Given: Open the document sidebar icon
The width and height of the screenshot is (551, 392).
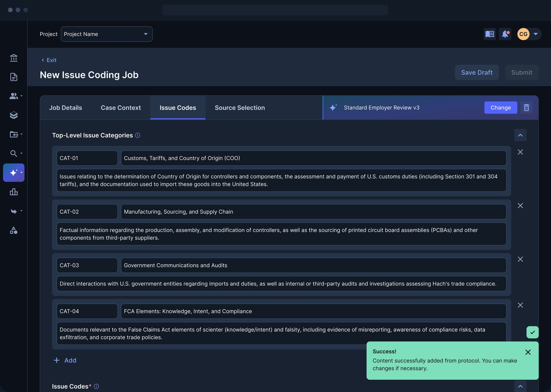Looking at the screenshot, I should click(x=13, y=77).
